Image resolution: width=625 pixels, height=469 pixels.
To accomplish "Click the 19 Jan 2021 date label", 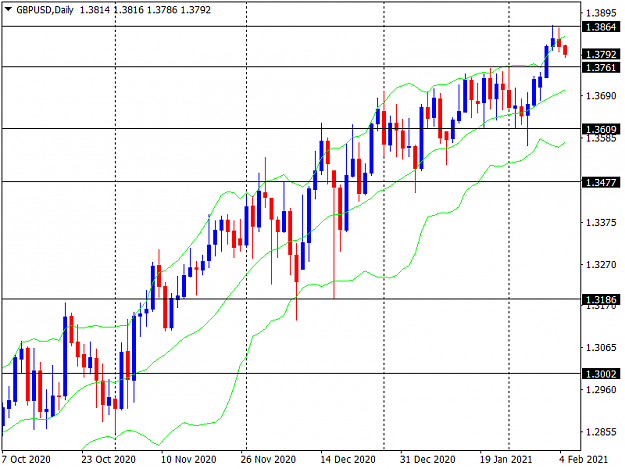I will pos(505,459).
